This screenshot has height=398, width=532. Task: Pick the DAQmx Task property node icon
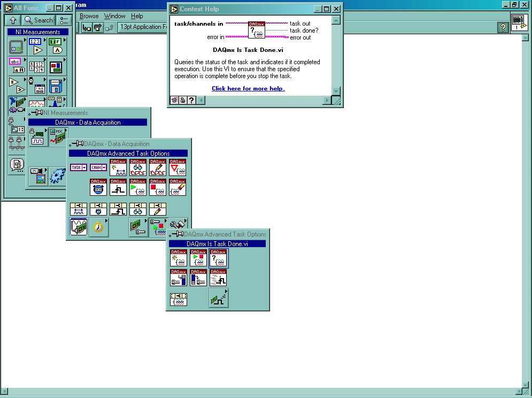[179, 300]
